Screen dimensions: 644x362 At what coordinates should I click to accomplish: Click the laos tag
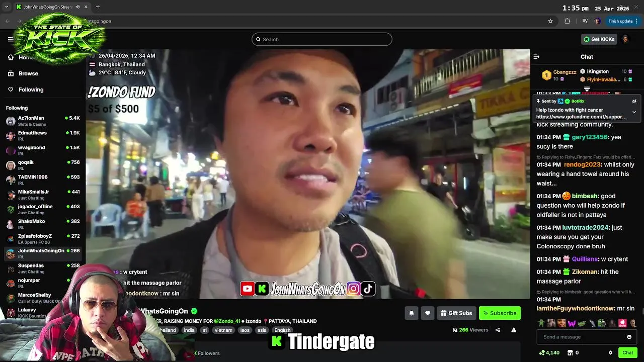pos(245,330)
